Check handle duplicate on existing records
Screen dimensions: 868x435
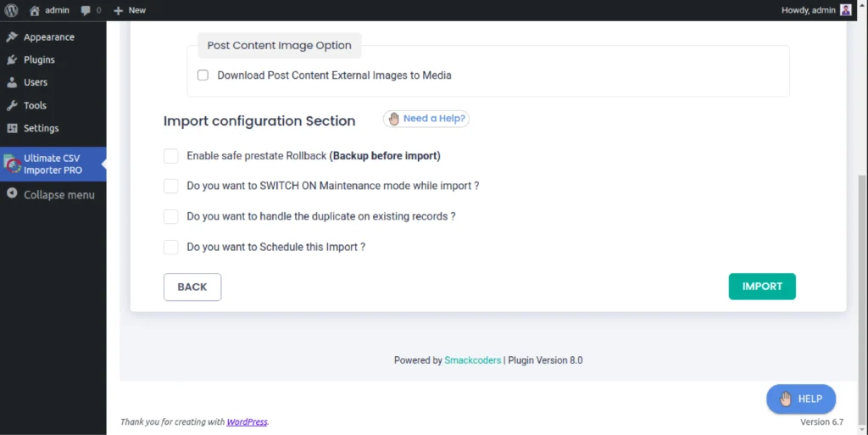point(171,216)
